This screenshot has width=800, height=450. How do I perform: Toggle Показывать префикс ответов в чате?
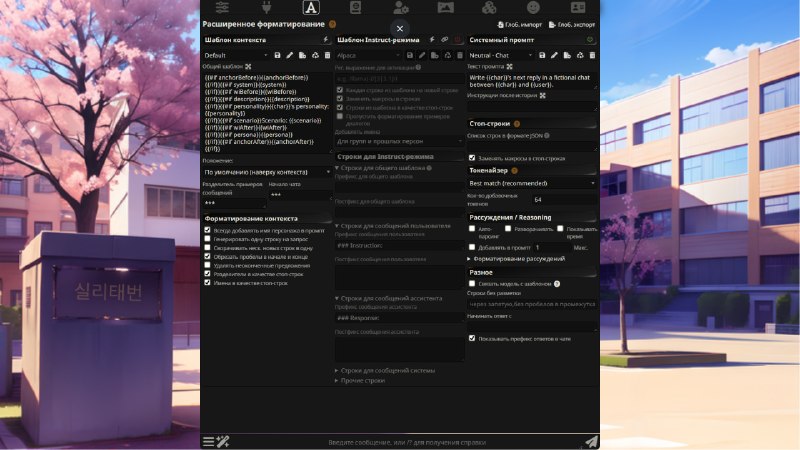(472, 338)
